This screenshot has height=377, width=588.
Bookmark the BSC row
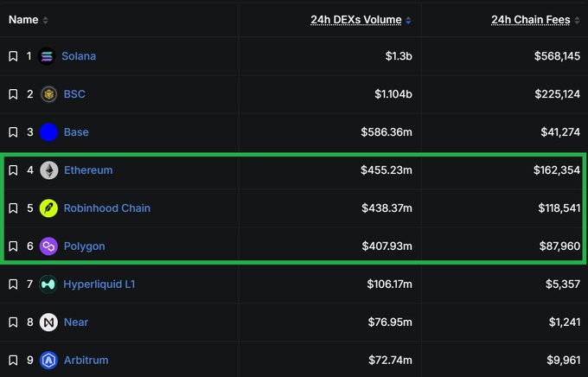[13, 94]
